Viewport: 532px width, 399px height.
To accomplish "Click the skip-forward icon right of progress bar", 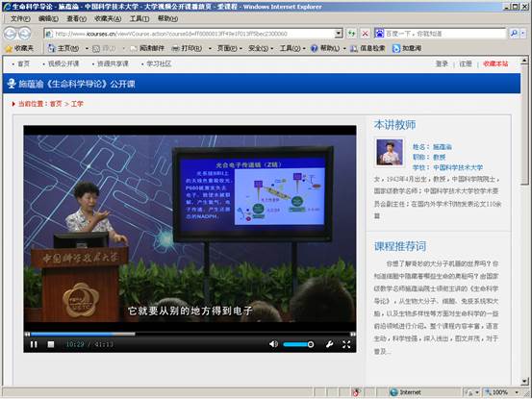I will 353,334.
